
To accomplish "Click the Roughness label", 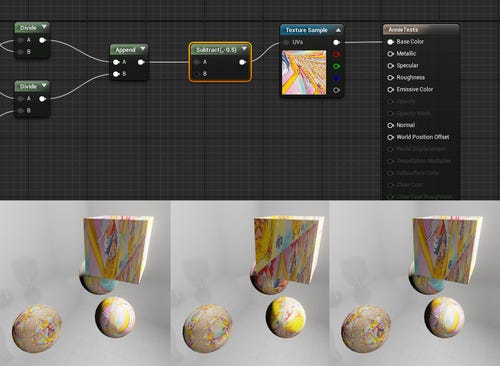I will coord(411,78).
